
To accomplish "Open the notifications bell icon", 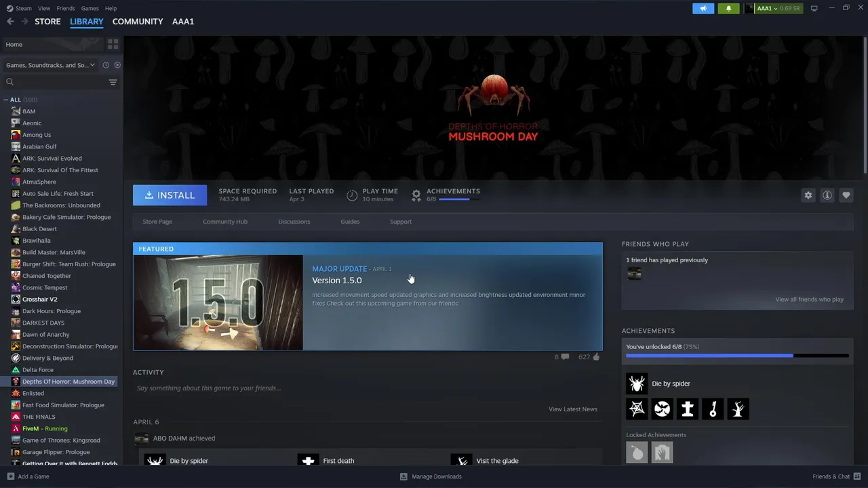I will point(728,8).
